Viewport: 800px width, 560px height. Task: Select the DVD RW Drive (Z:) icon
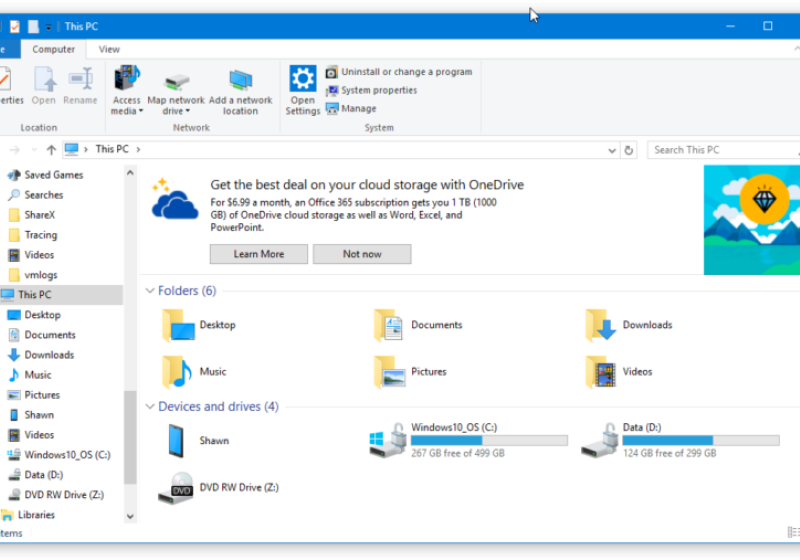click(x=181, y=487)
